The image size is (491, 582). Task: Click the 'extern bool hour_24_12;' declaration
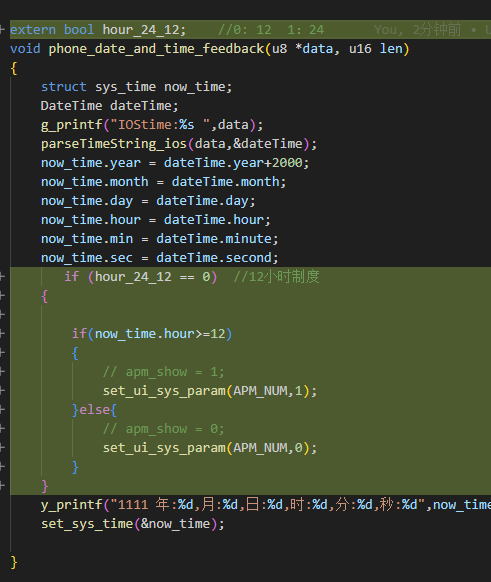[98, 30]
